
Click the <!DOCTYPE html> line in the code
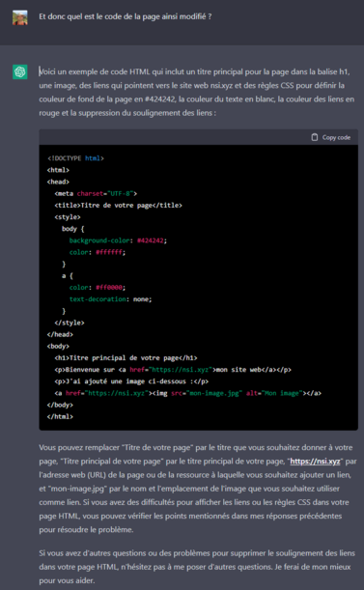point(75,158)
